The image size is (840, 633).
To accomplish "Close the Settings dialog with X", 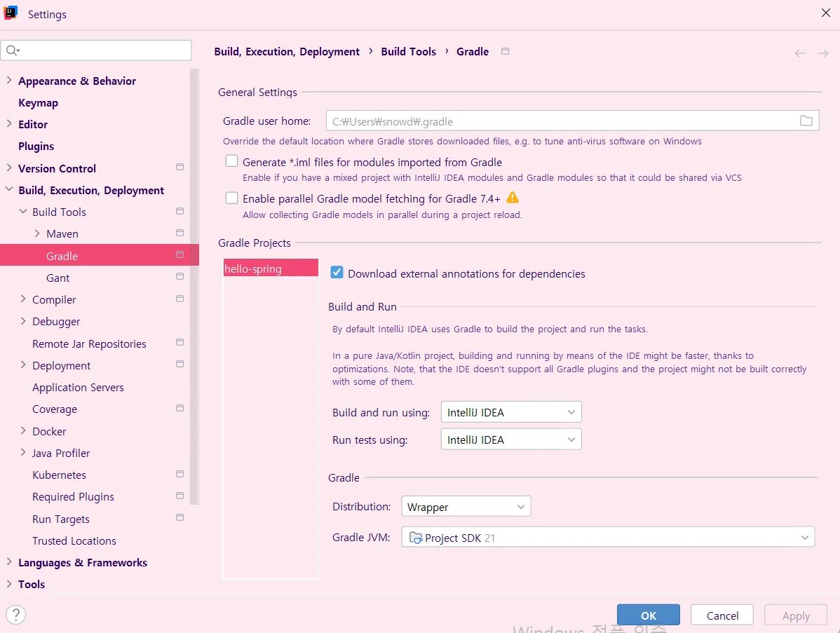I will (x=825, y=13).
